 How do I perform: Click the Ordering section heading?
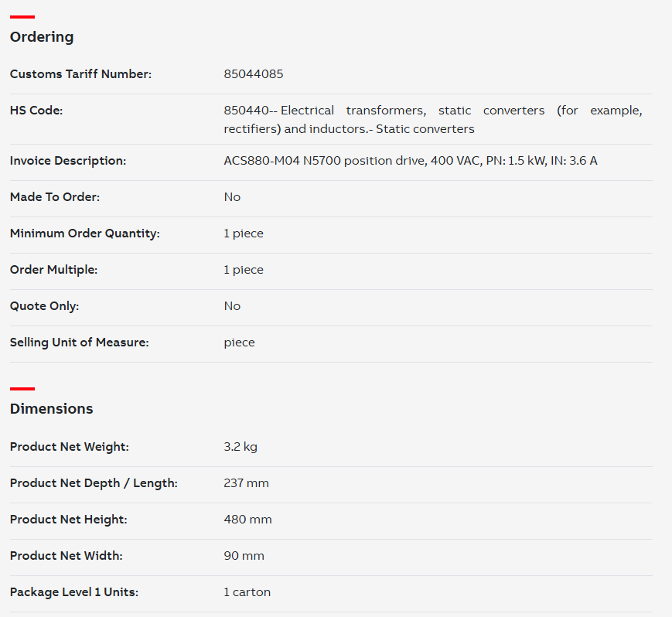(42, 37)
